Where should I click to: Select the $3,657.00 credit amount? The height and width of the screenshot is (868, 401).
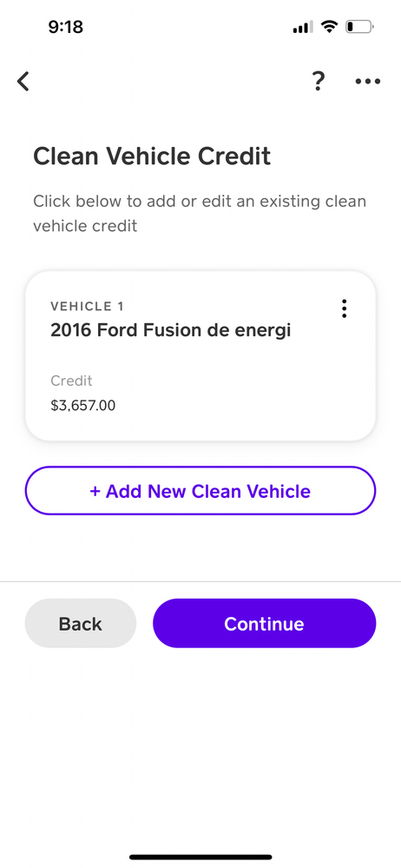pyautogui.click(x=83, y=406)
